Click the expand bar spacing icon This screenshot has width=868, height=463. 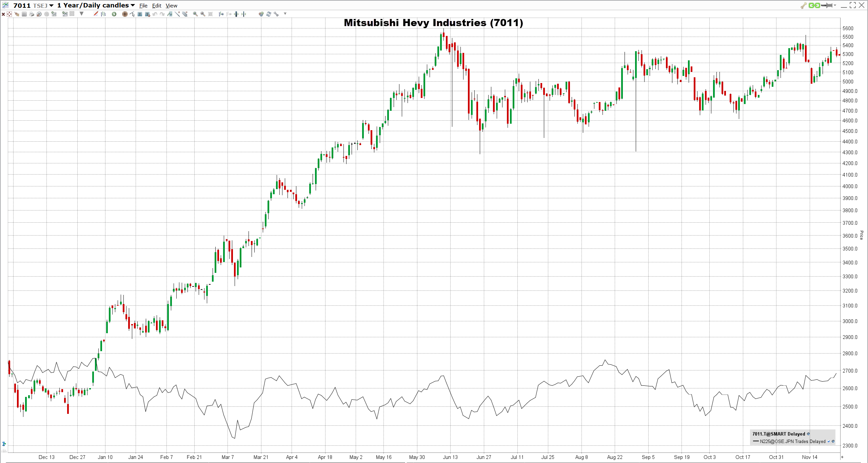[x=236, y=14]
